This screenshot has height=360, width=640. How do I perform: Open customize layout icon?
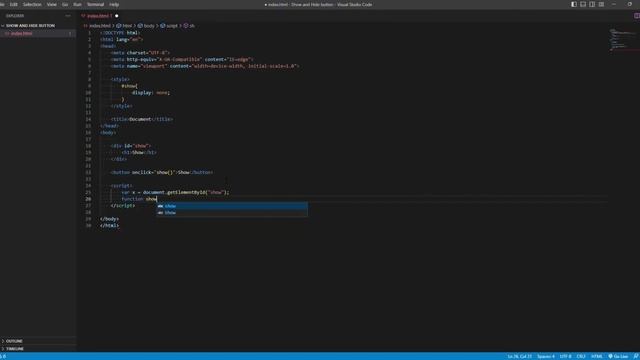[x=602, y=4]
